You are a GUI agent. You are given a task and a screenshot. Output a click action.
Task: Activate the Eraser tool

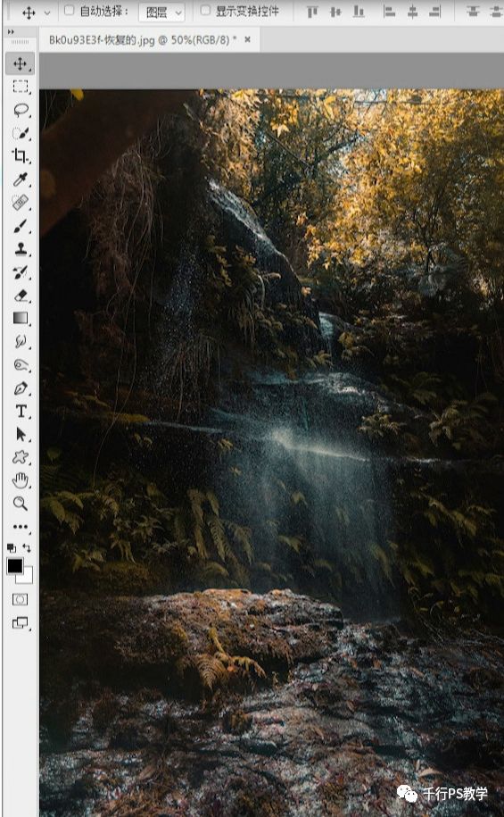pyautogui.click(x=21, y=295)
